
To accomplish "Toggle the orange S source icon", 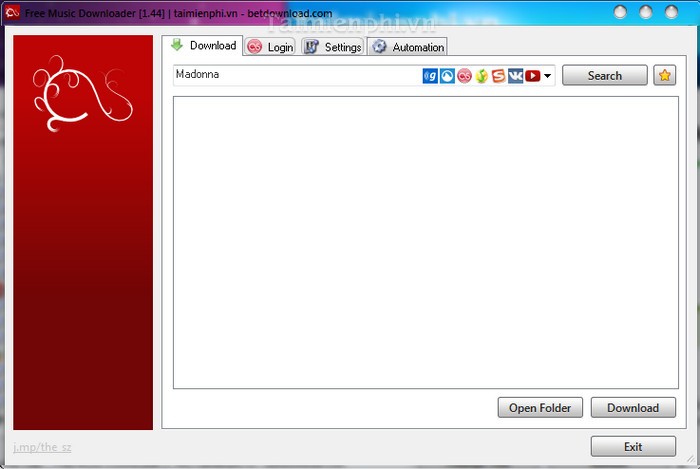I will point(498,76).
